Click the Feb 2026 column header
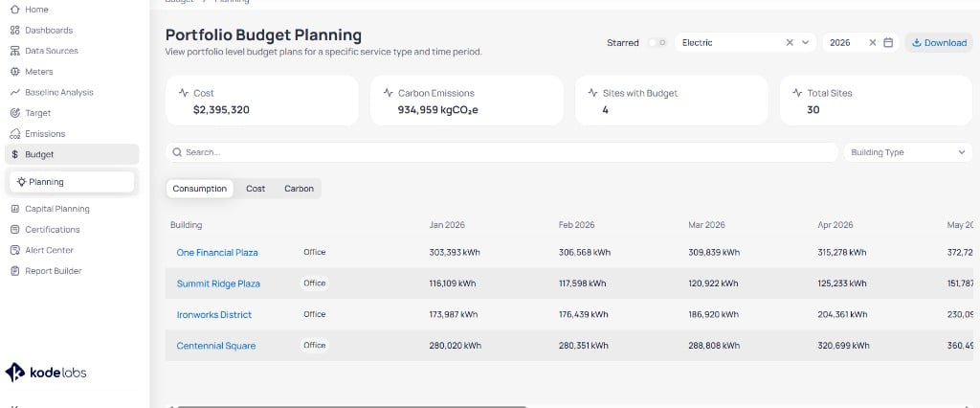980x408 pixels. pyautogui.click(x=576, y=225)
